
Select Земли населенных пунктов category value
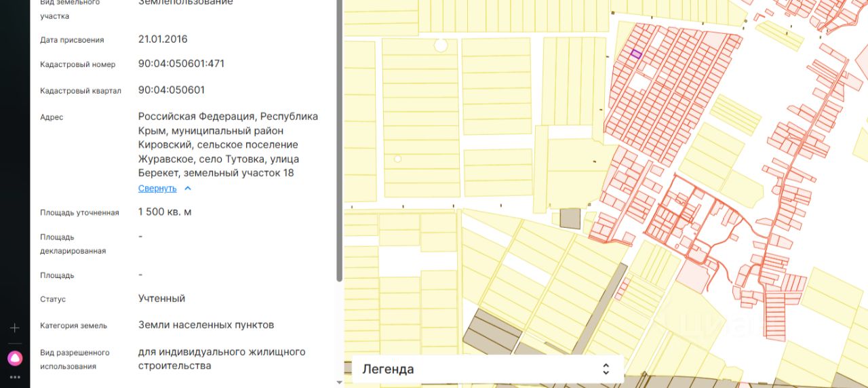pyautogui.click(x=206, y=325)
